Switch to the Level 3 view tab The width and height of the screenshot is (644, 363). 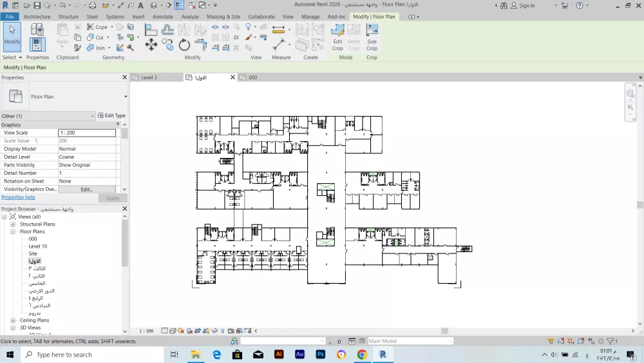149,77
